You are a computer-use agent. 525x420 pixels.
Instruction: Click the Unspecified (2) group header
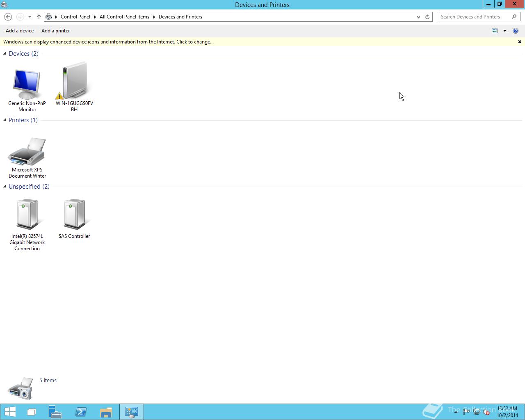29,187
